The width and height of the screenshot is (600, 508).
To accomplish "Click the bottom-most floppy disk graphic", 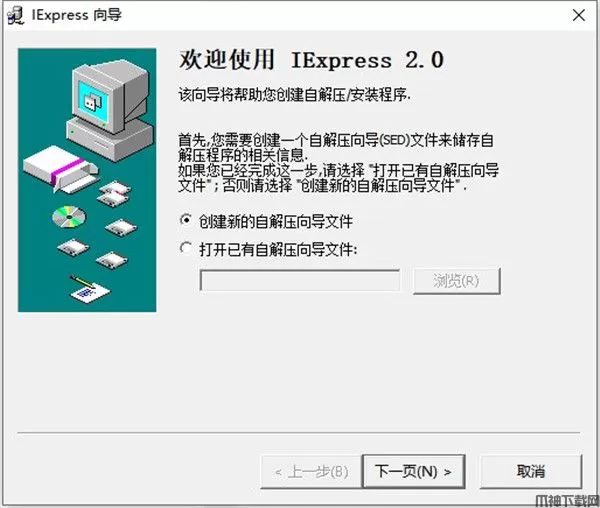I will (111, 261).
